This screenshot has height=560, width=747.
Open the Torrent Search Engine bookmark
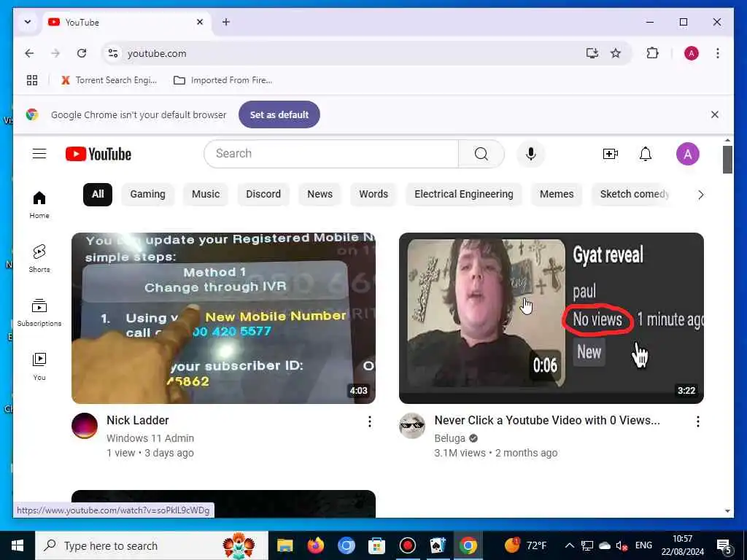(x=109, y=80)
